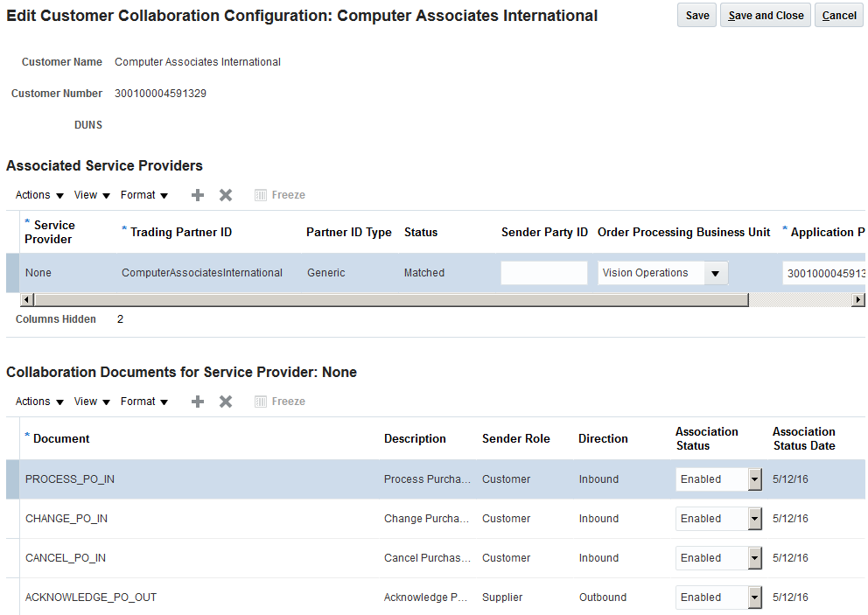Expand Association Status dropdown for CHANGE_PO_IN
Screen dimensions: 868x615
(x=754, y=519)
